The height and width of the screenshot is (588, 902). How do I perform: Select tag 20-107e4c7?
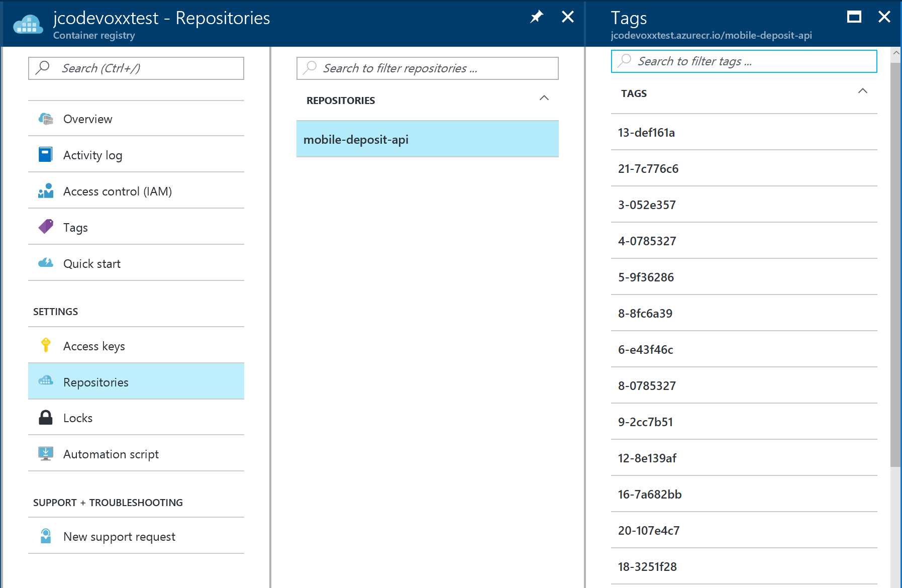[744, 530]
